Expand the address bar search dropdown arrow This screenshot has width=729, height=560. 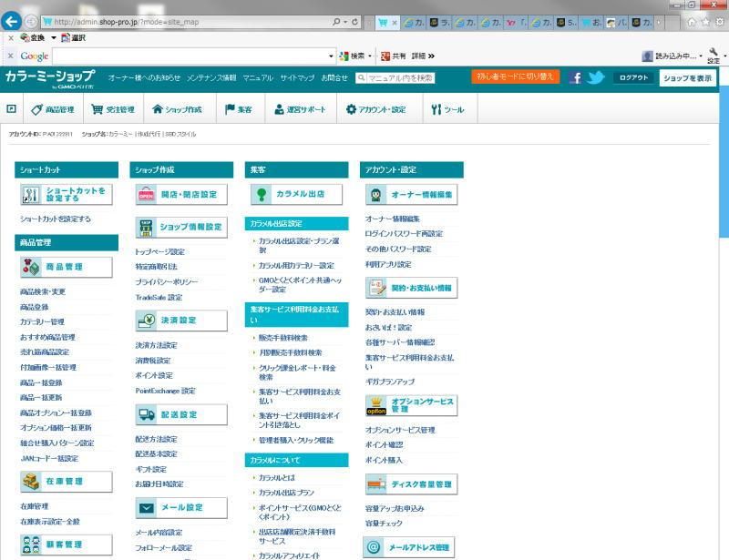pos(340,21)
